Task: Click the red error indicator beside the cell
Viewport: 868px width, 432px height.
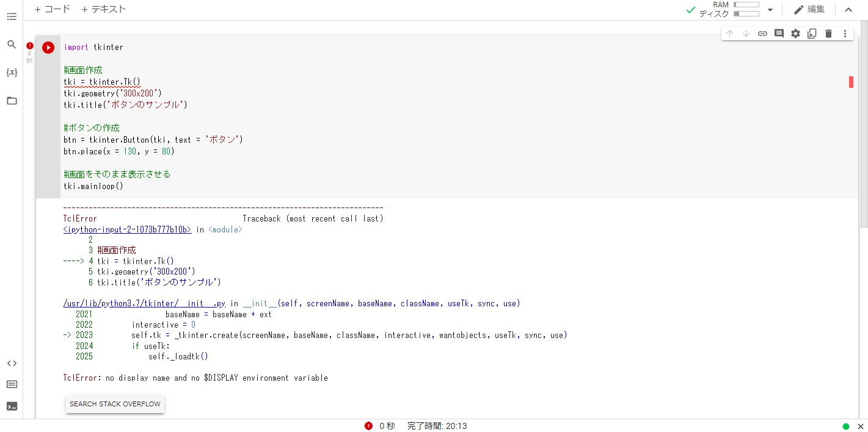Action: click(29, 45)
